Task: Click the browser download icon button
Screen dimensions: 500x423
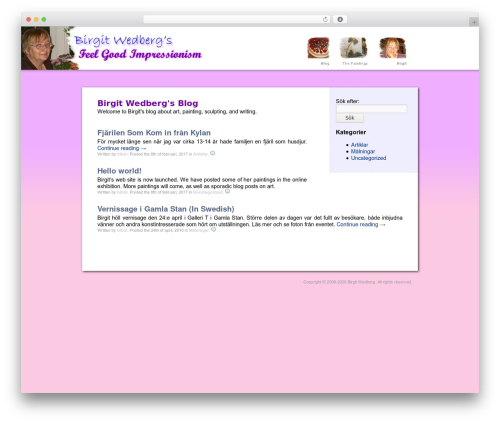Action: coord(340,20)
